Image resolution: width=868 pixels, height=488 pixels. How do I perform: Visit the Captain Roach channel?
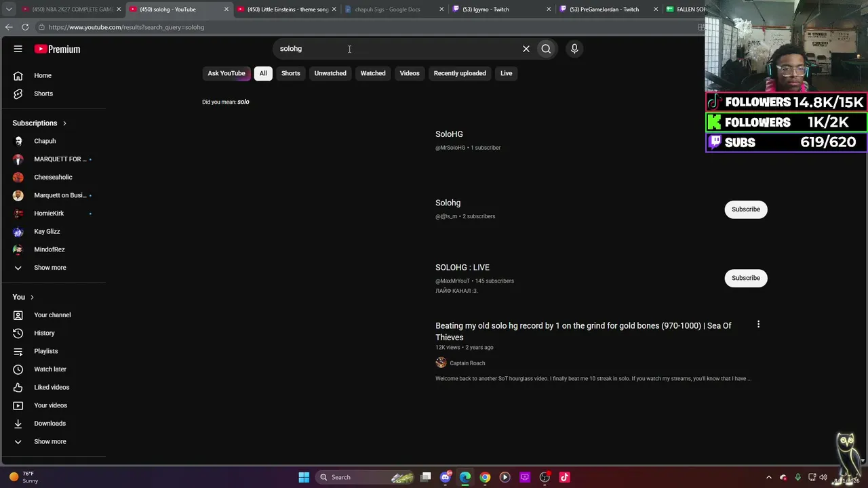click(x=467, y=363)
